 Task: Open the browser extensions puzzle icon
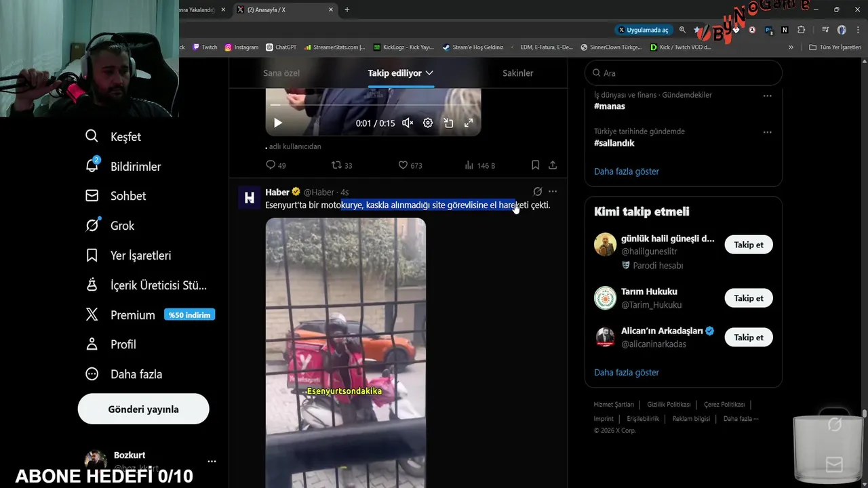click(802, 30)
